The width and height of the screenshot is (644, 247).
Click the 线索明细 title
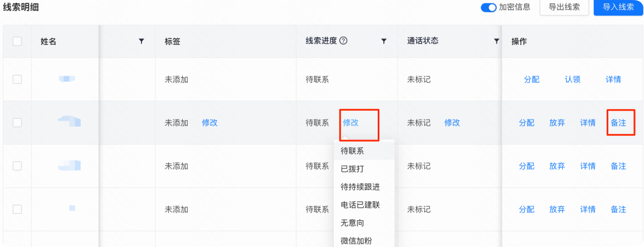[21, 7]
